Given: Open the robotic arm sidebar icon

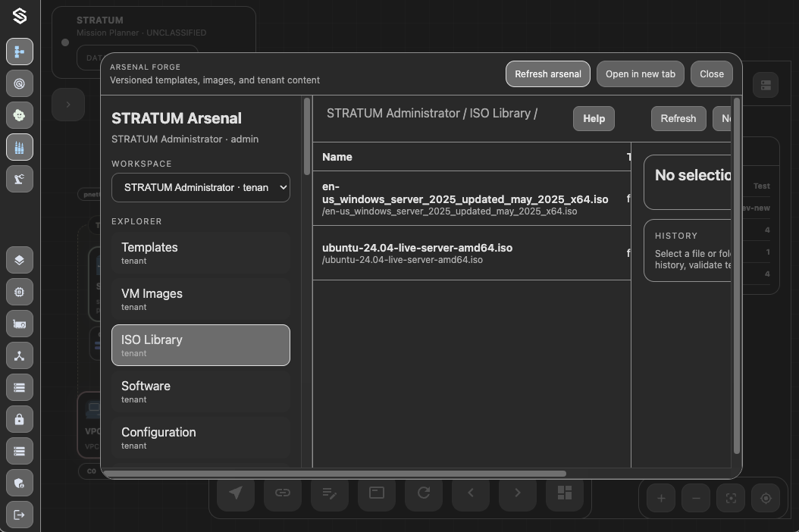Looking at the screenshot, I should (20, 179).
